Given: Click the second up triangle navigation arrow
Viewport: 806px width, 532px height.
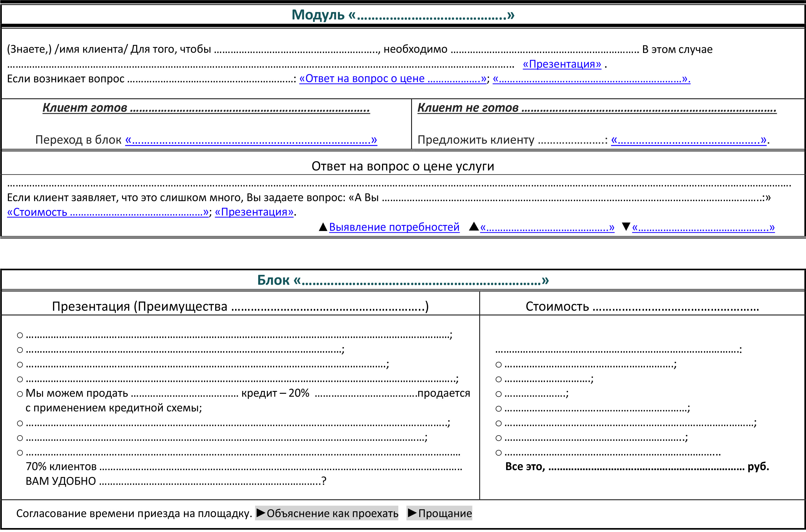Looking at the screenshot, I should tap(474, 227).
